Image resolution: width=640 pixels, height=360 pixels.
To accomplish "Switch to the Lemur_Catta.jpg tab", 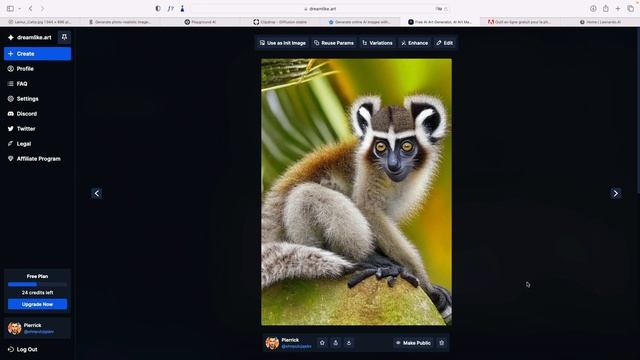I will tap(40, 22).
